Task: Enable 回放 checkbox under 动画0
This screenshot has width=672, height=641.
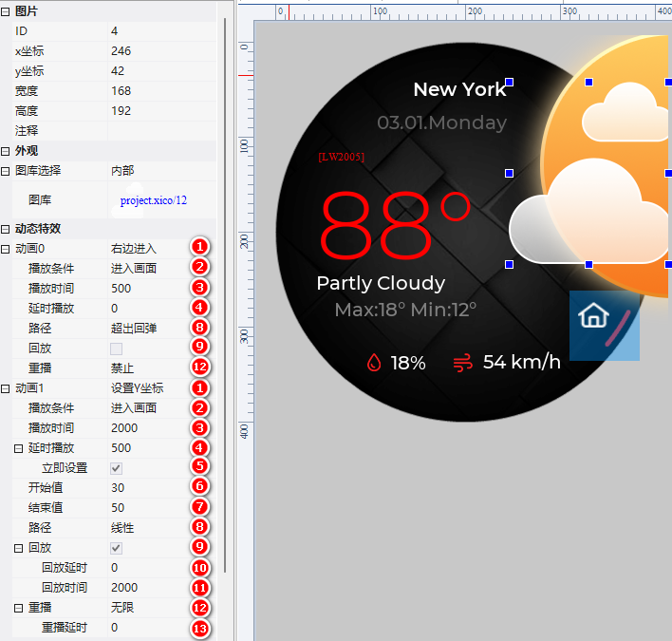Action: point(117,349)
